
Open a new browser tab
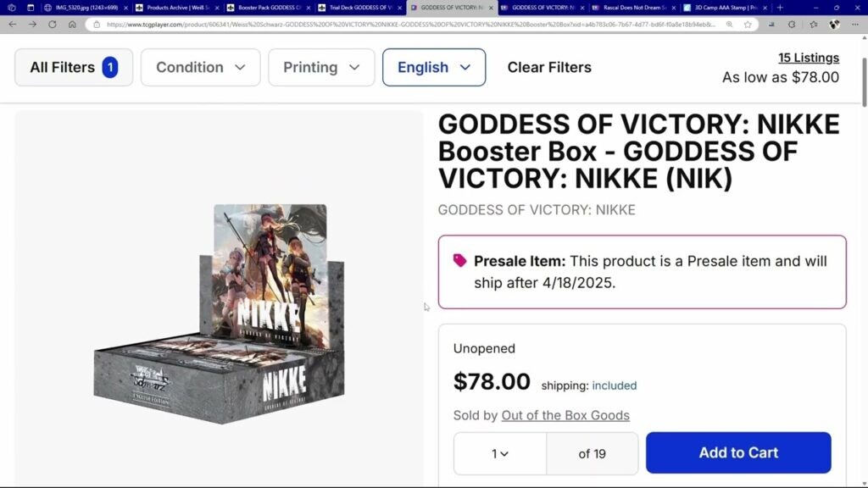(780, 8)
